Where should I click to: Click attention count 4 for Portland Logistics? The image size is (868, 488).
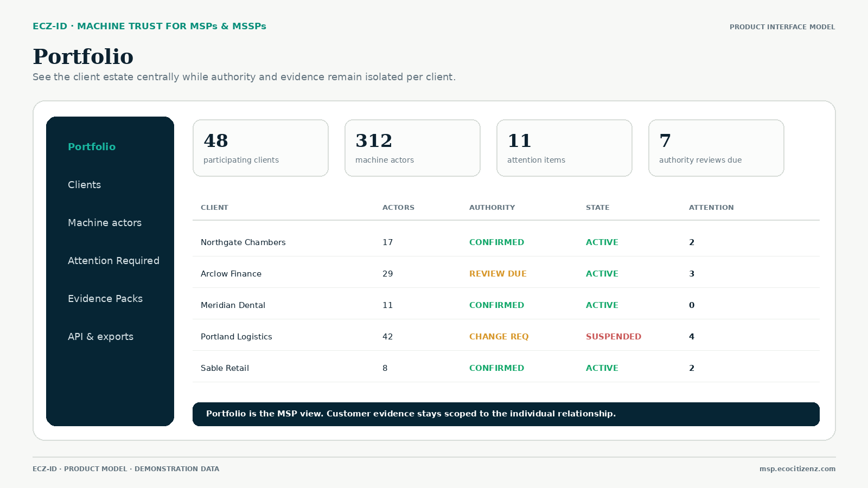(x=692, y=337)
